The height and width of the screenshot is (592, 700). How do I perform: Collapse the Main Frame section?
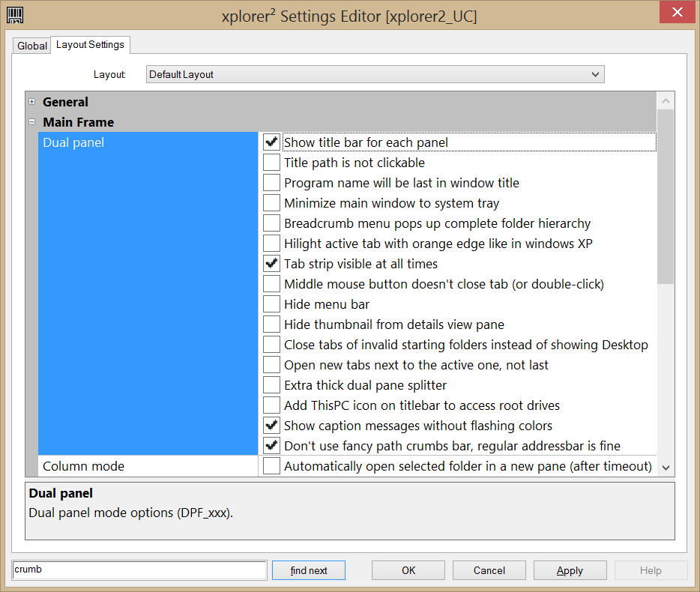tap(31, 122)
